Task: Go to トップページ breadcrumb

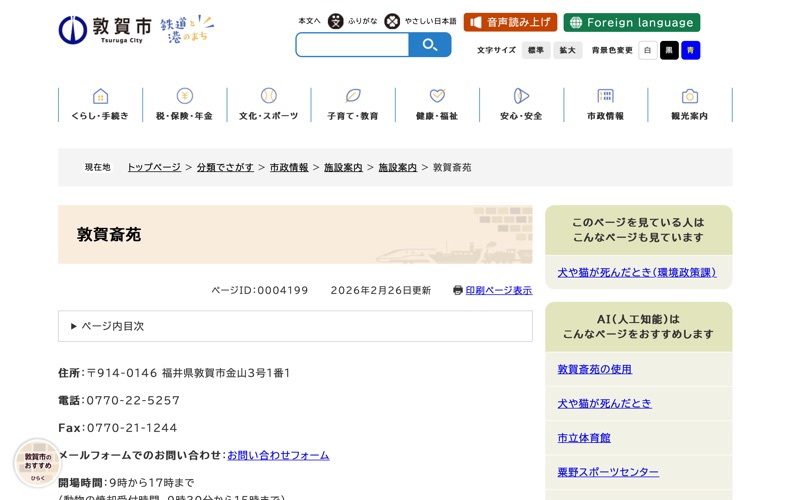Action: click(x=154, y=167)
